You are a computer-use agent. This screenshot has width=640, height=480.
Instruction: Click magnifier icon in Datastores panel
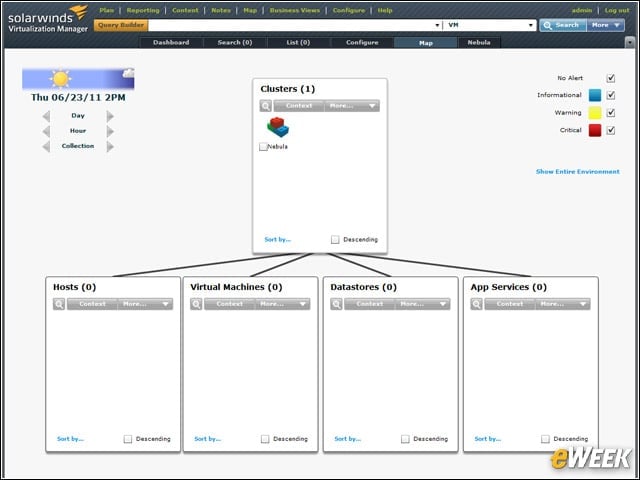pos(336,304)
